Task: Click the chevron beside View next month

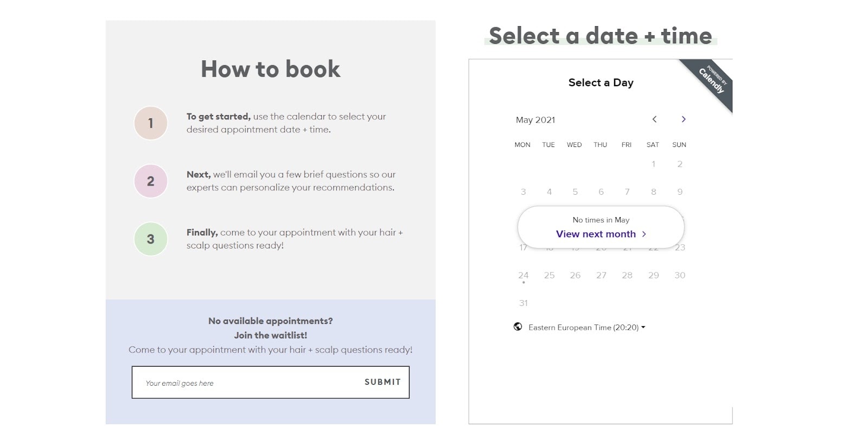Action: (x=644, y=234)
